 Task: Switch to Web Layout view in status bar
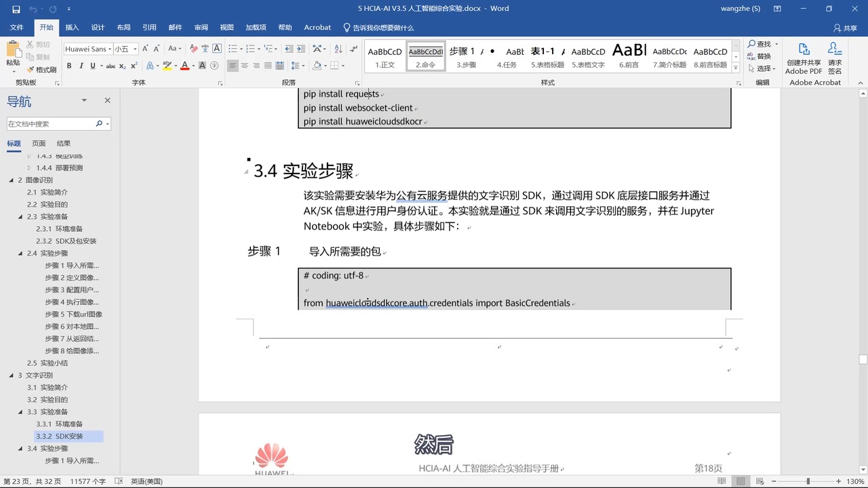pyautogui.click(x=759, y=481)
